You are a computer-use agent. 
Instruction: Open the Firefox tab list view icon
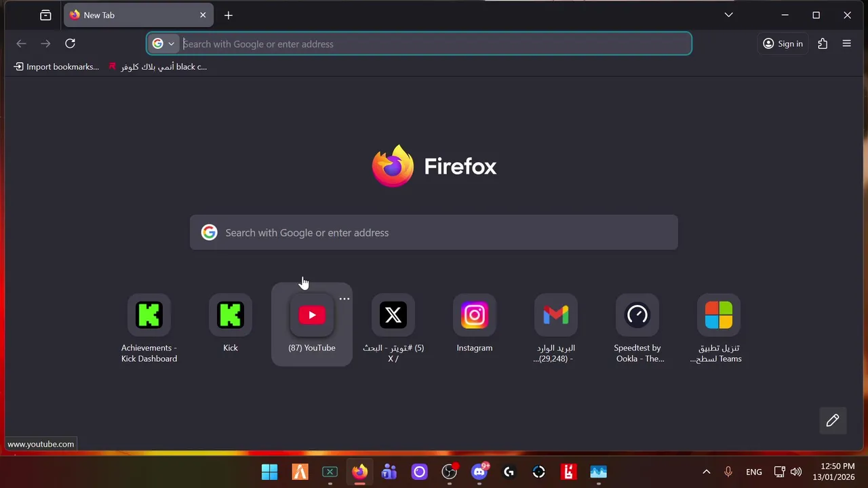pyautogui.click(x=45, y=15)
